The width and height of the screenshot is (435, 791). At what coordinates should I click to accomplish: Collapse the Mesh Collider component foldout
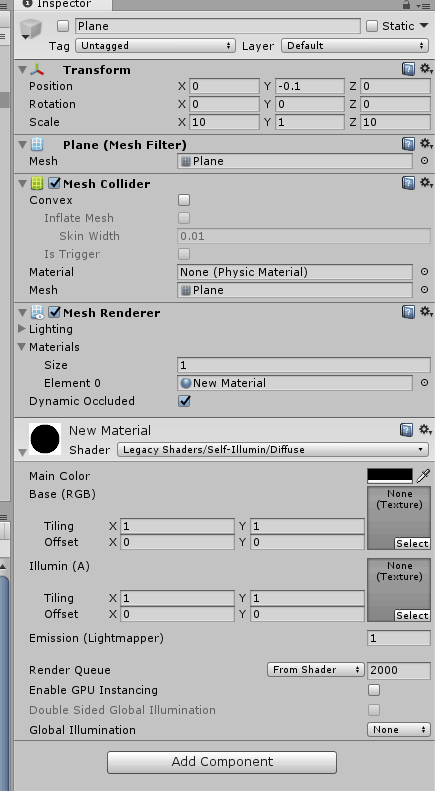pyautogui.click(x=23, y=184)
